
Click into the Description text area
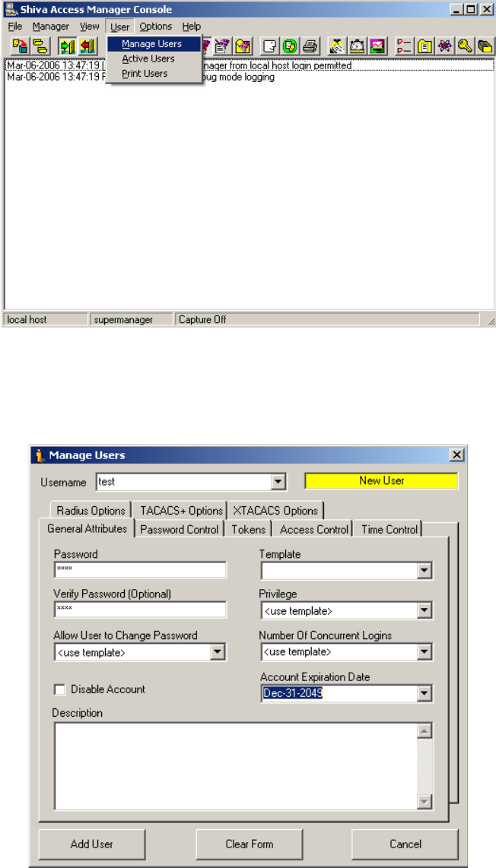point(236,766)
